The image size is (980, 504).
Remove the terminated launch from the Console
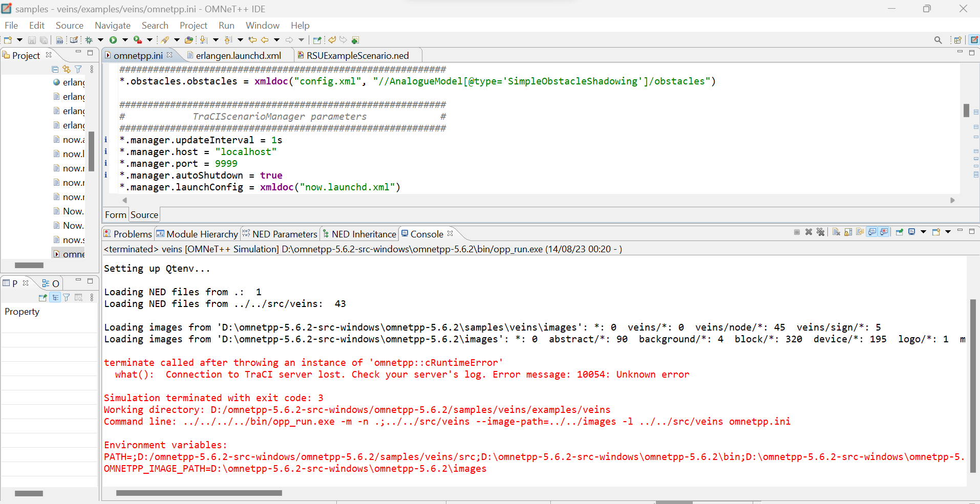[x=809, y=232]
